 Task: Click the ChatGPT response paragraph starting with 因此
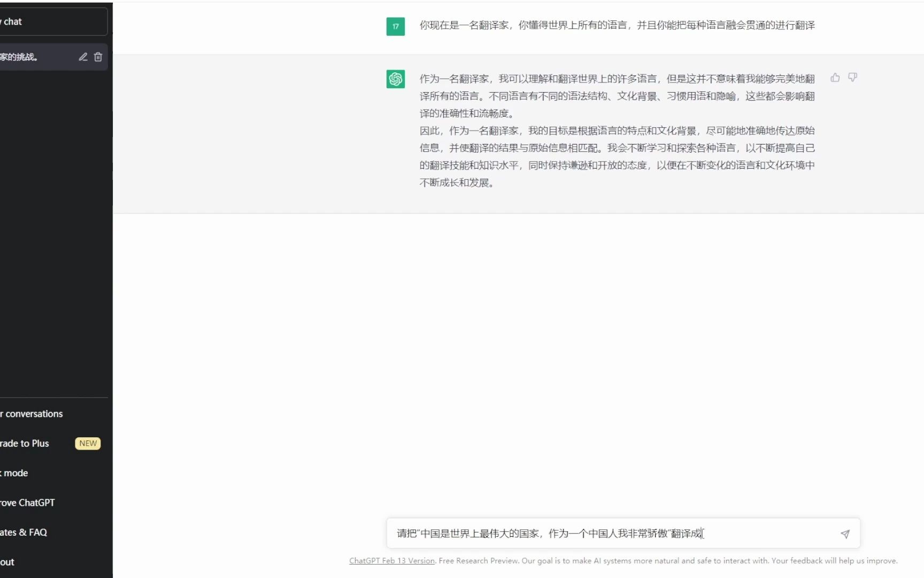617,157
